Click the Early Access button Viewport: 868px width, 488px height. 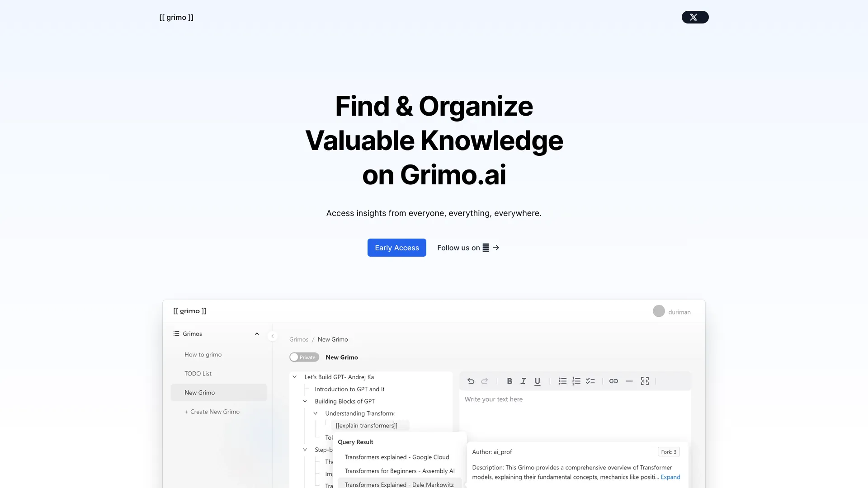(x=396, y=247)
